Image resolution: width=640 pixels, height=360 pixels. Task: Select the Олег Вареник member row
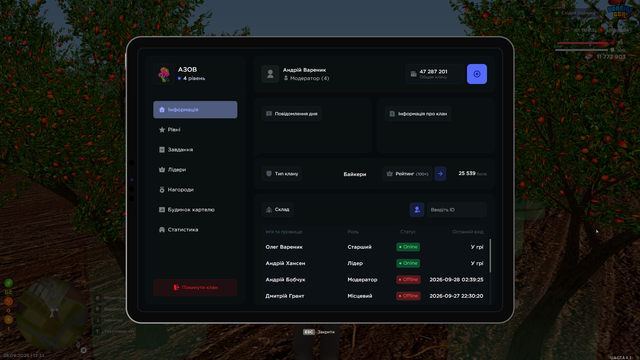pyautogui.click(x=374, y=247)
